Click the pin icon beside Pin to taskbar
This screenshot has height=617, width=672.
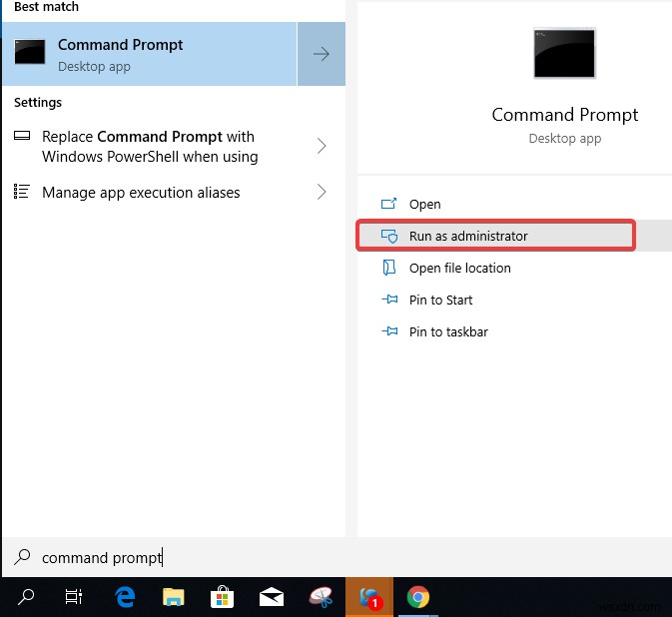pos(389,330)
